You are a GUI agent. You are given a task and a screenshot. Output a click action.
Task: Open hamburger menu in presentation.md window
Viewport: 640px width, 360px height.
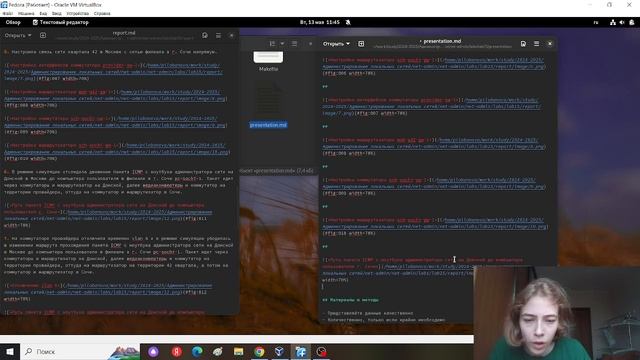click(x=537, y=44)
